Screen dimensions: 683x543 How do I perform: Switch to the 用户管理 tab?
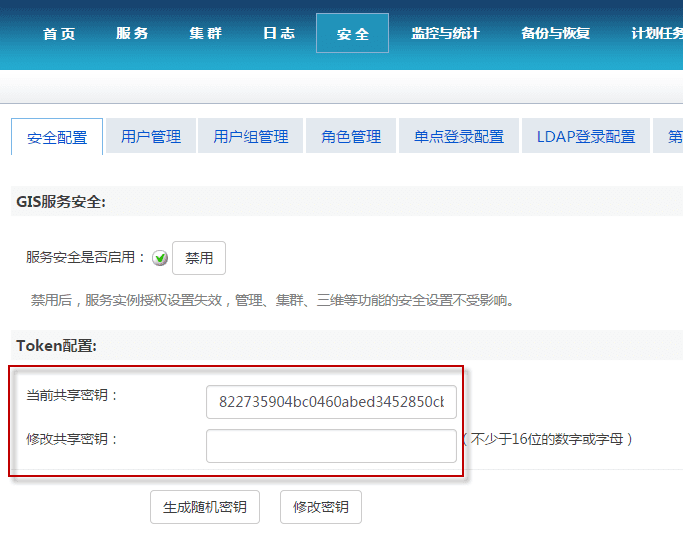(x=151, y=136)
